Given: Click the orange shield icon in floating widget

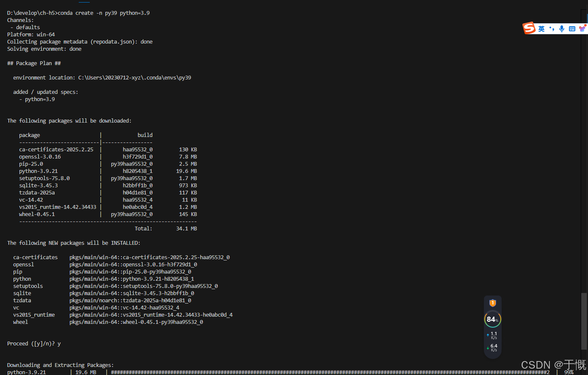Looking at the screenshot, I should tap(492, 303).
